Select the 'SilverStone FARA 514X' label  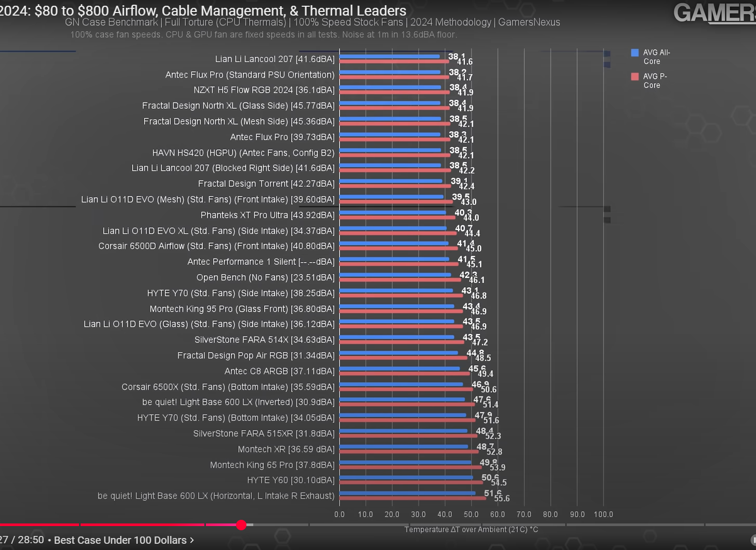click(265, 340)
